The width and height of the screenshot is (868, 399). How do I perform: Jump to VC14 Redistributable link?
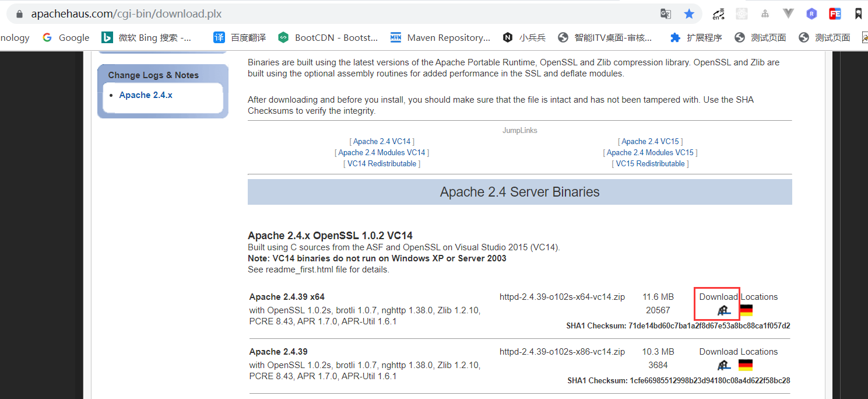pyautogui.click(x=382, y=164)
